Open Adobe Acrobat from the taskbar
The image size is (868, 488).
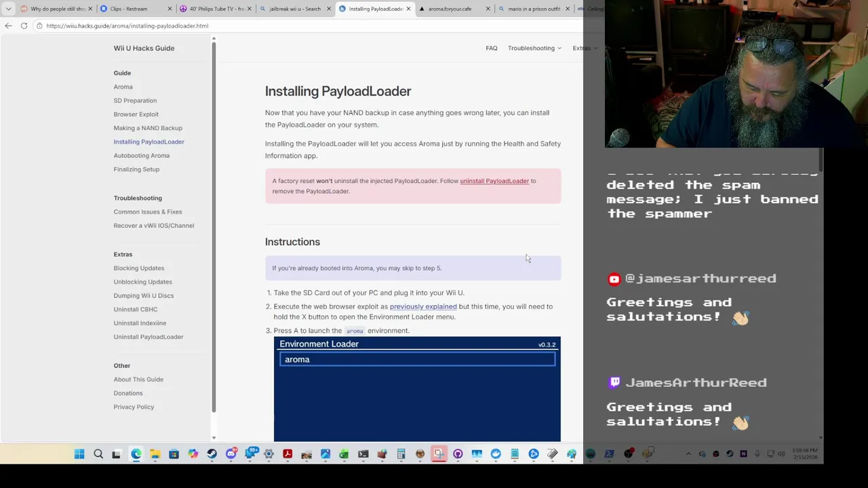click(x=288, y=454)
